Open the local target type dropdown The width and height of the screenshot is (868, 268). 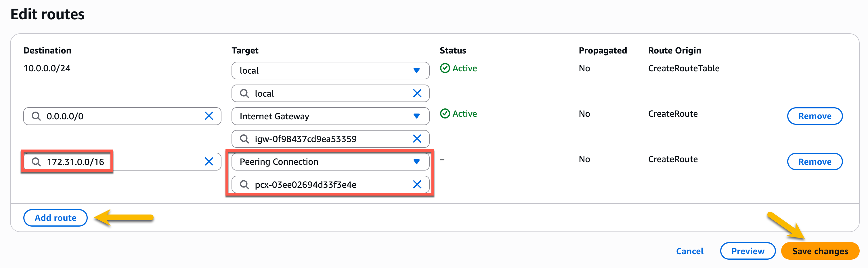point(417,71)
